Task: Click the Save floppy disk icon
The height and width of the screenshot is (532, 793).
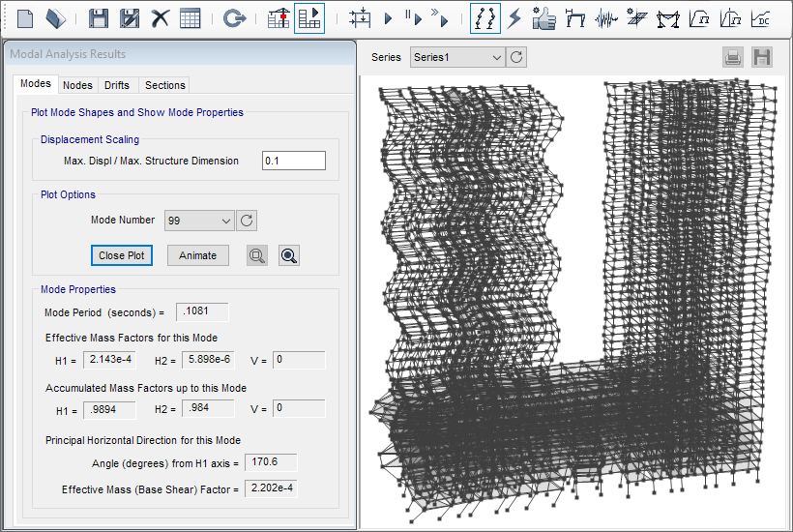Action: point(98,17)
